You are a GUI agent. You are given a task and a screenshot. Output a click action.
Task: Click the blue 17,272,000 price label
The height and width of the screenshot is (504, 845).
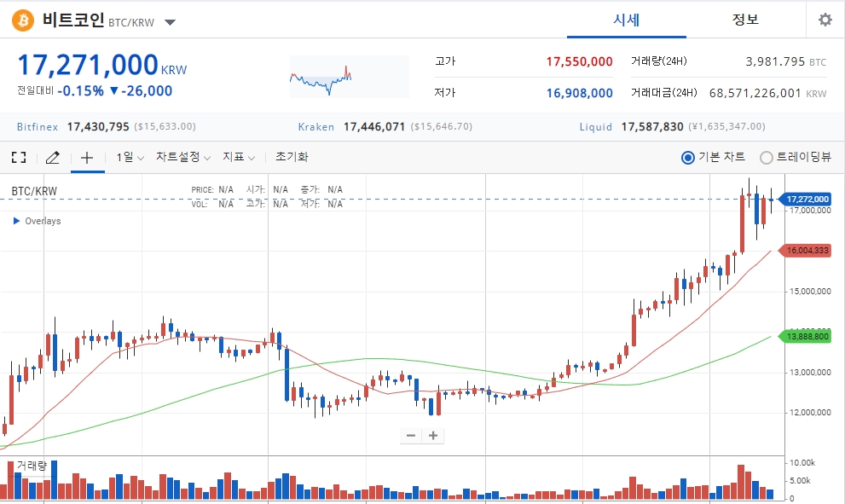pyautogui.click(x=806, y=199)
